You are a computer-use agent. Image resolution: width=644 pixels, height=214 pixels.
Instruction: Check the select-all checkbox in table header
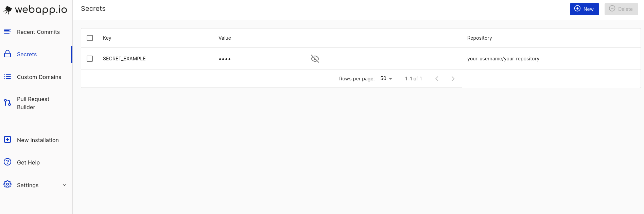click(90, 38)
